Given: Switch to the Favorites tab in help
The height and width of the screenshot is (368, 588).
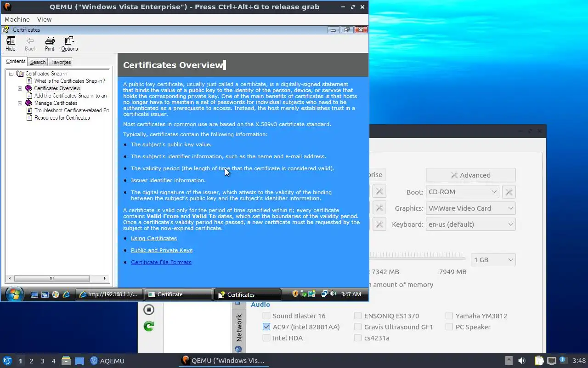Looking at the screenshot, I should coord(61,62).
